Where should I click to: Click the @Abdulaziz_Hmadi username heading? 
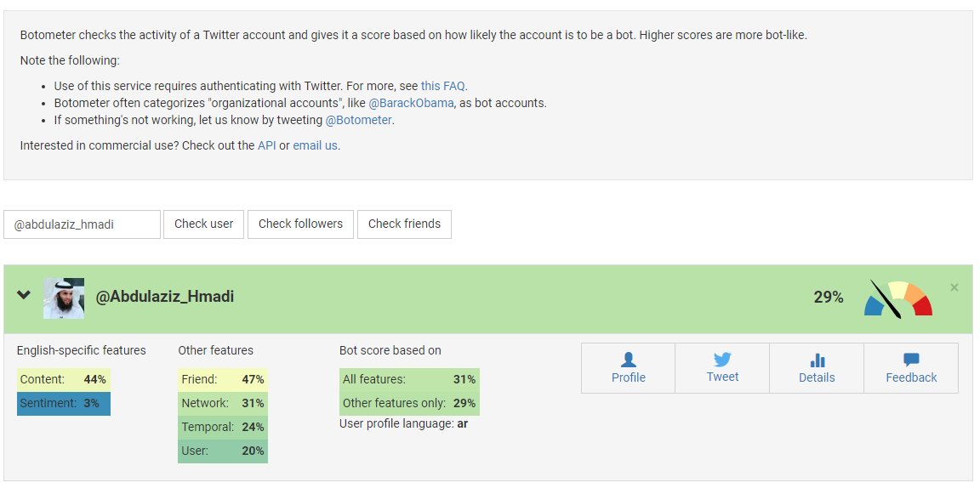point(164,297)
